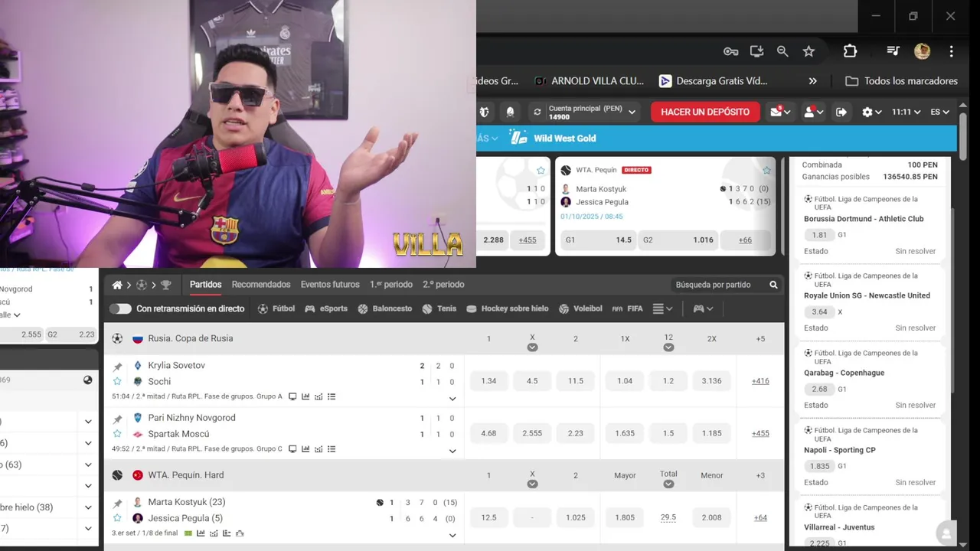Filter by eSports category
Viewport: 980px width, 551px height.
click(x=326, y=308)
